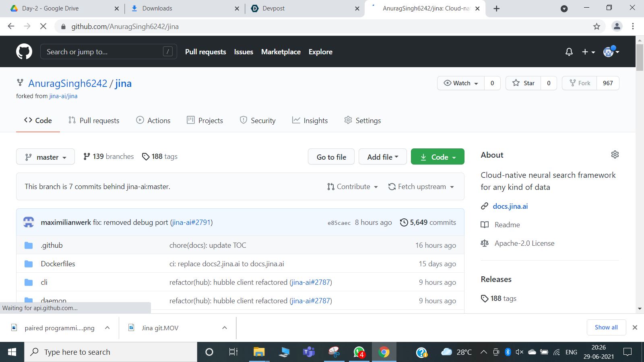This screenshot has height=362, width=644.
Task: Show all downloads
Action: pyautogui.click(x=606, y=327)
